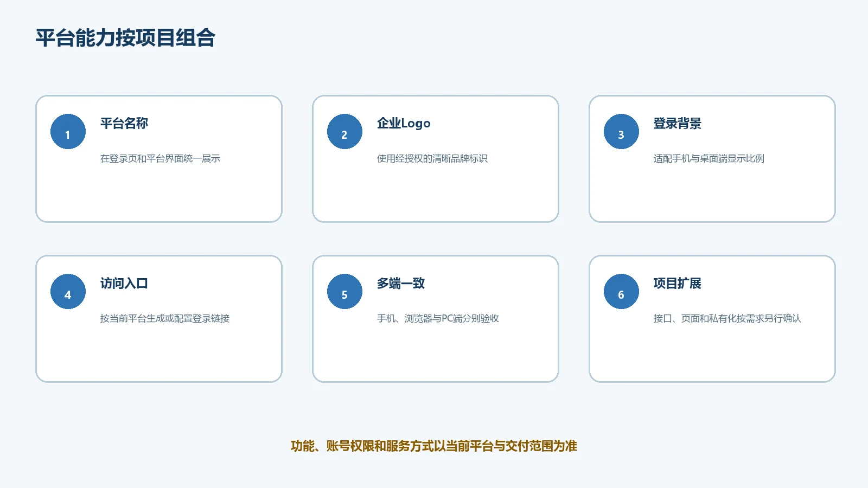Select the 访问入口 card heading
Viewport: 868px width, 488px height.
click(x=124, y=283)
